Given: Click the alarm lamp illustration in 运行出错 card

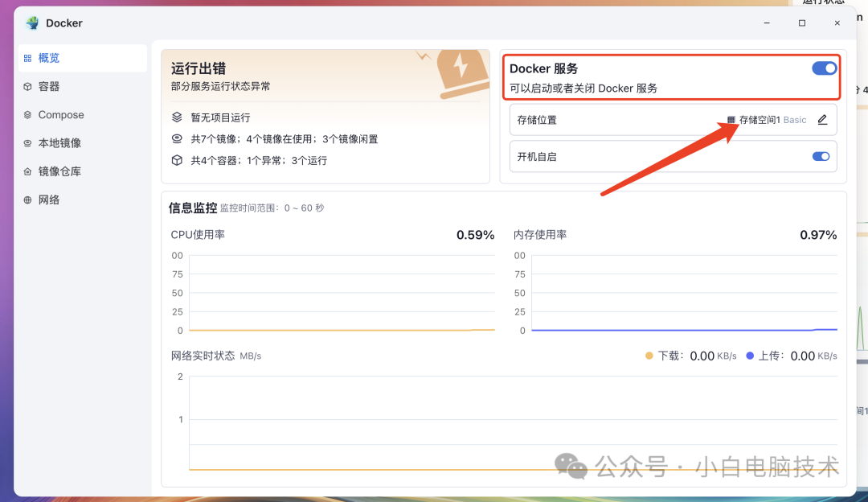Looking at the screenshot, I should click(462, 74).
